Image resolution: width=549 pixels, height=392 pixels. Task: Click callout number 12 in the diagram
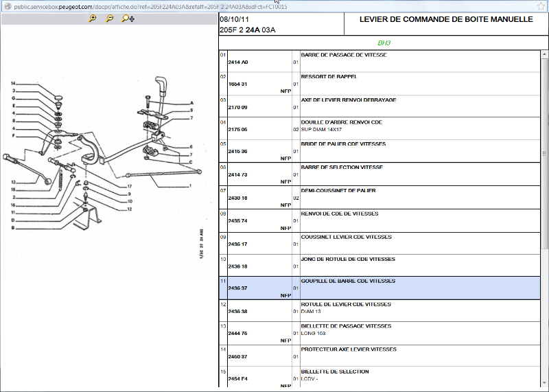pyautogui.click(x=130, y=209)
